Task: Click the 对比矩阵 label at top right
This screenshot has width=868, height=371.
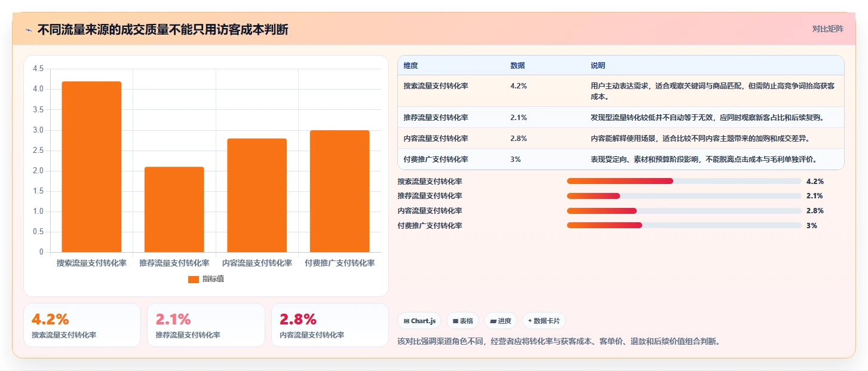Action: pos(827,29)
